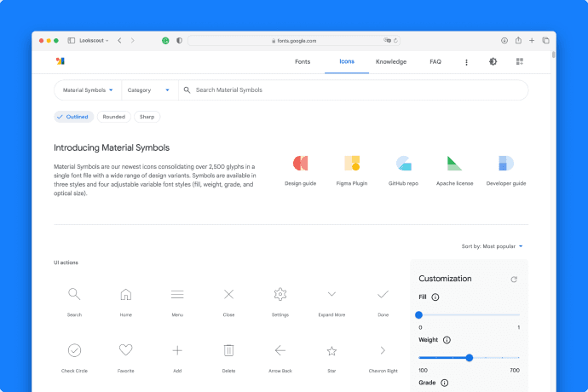
Task: Select the Done checkmark icon tile
Action: (x=383, y=295)
